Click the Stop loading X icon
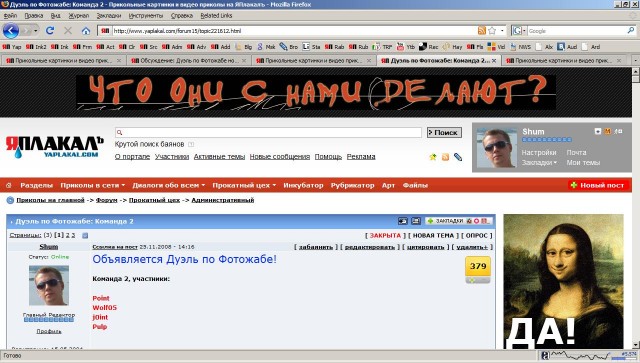 [x=68, y=31]
